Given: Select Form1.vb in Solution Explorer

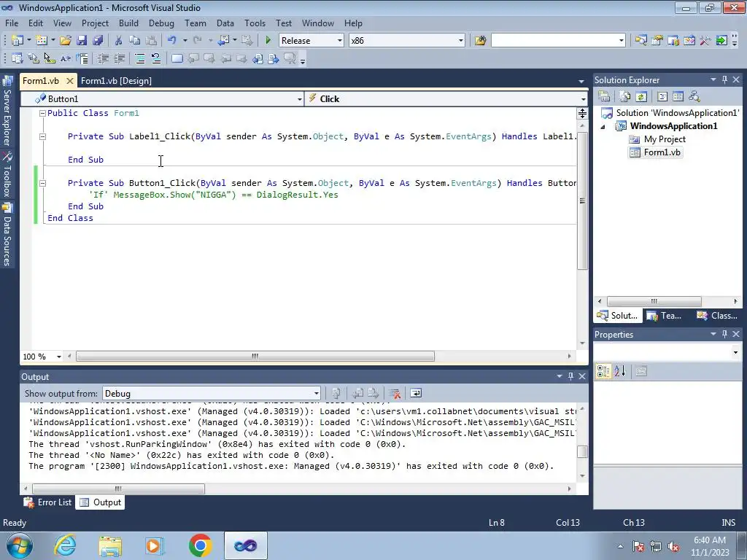Looking at the screenshot, I should pos(662,152).
